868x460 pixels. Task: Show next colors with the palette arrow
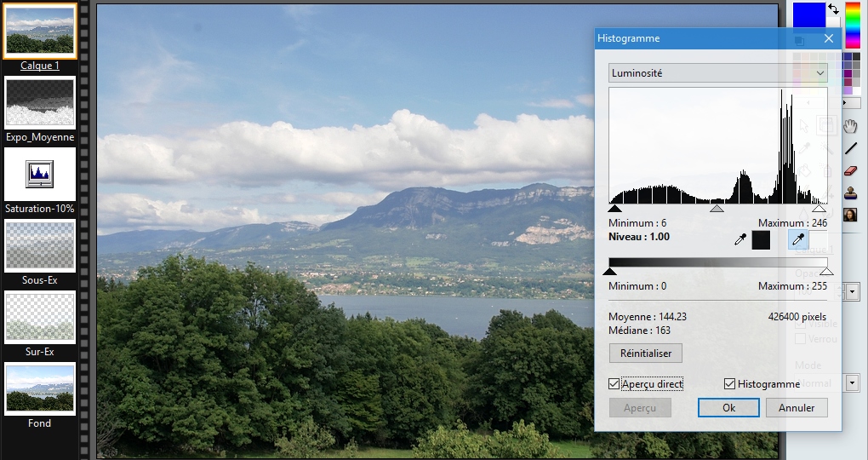click(x=845, y=102)
